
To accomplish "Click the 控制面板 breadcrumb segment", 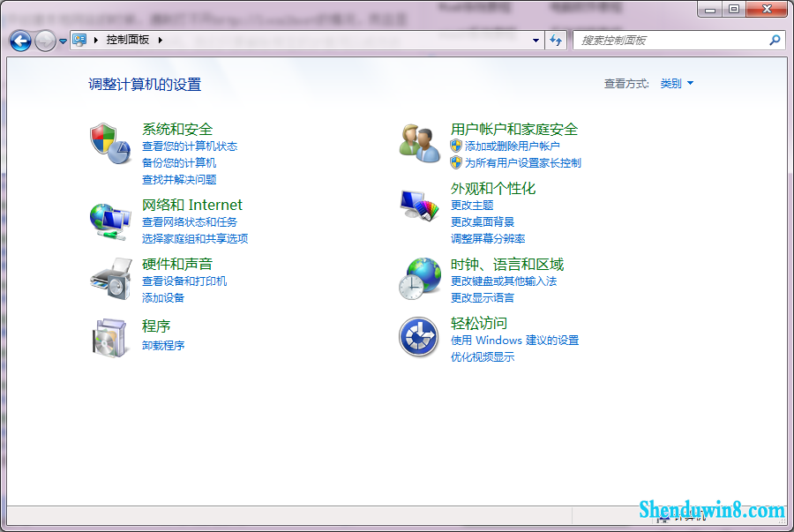I will pos(128,40).
